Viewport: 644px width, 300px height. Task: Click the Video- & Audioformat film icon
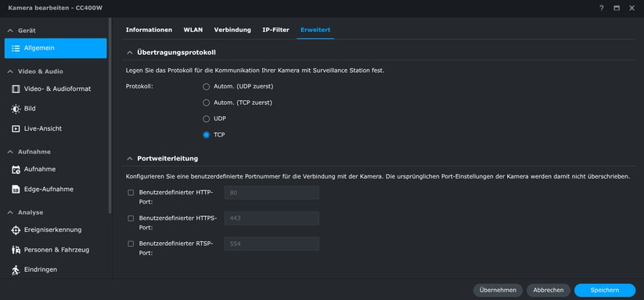[x=16, y=89]
